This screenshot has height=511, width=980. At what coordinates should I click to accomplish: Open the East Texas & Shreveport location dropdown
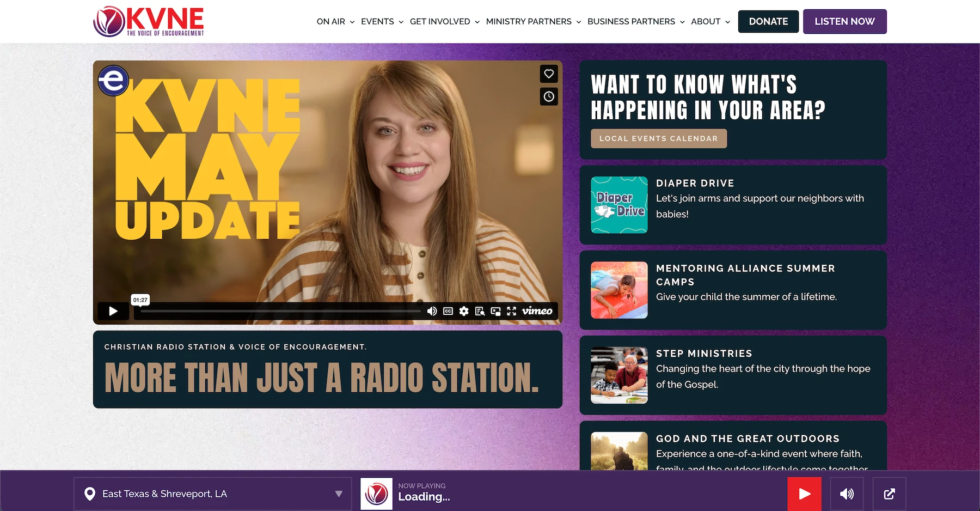tap(213, 494)
